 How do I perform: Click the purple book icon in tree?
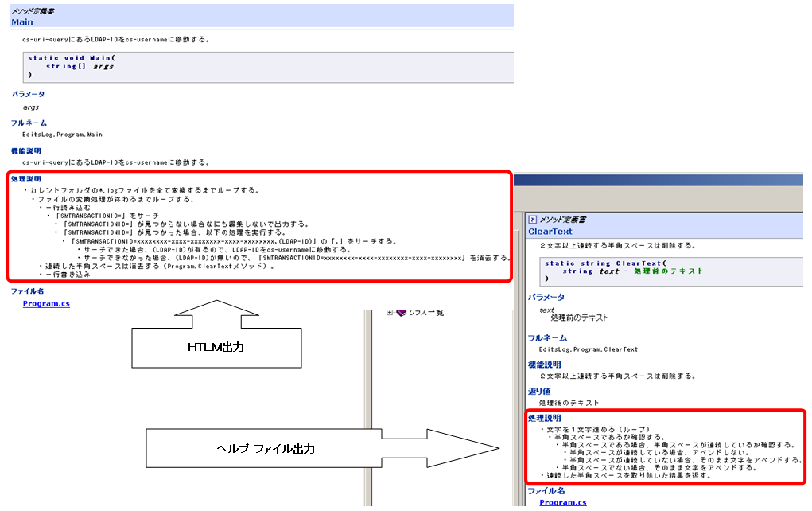(401, 313)
